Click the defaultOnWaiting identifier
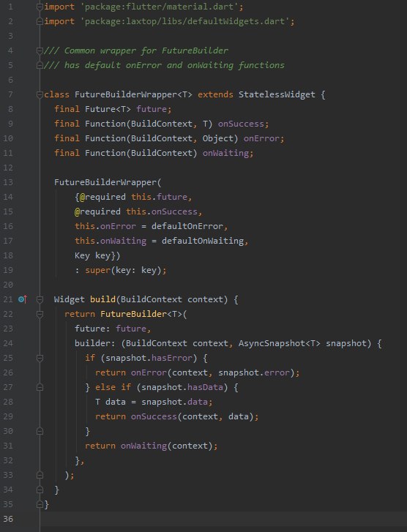Screen dimensions: 407x532 pos(203,241)
